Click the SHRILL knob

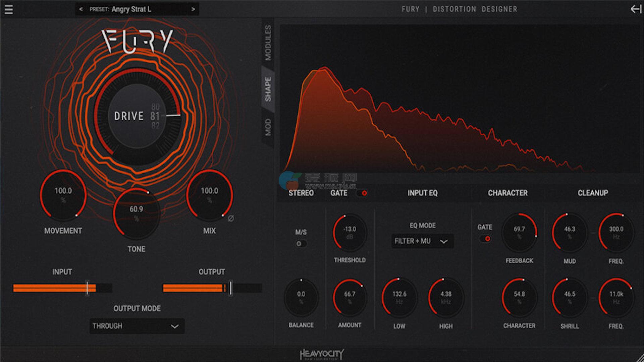[x=570, y=297]
